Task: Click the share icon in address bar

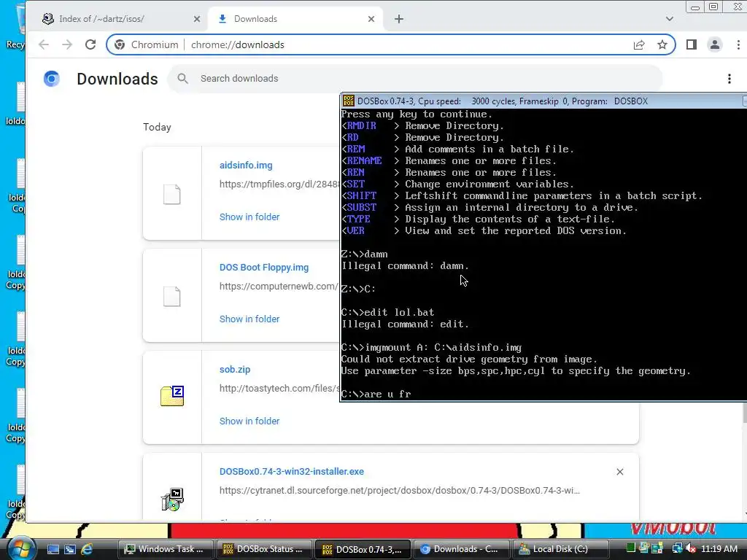Action: click(639, 44)
